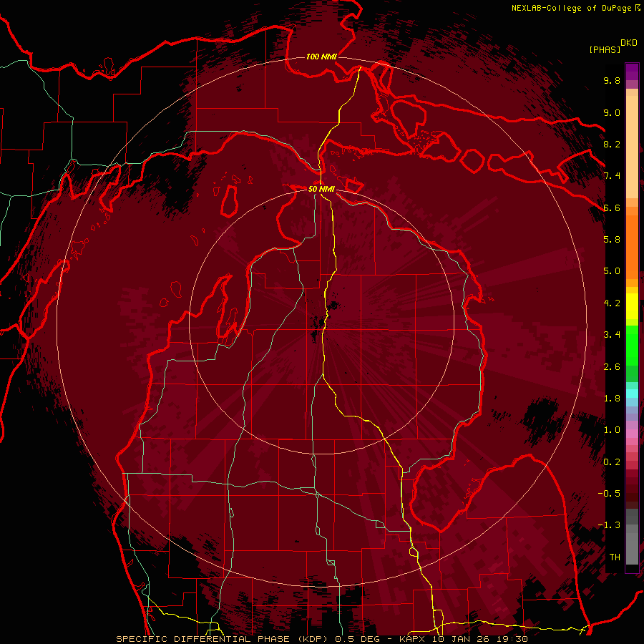Click the 0.5 DEG elevation text
The height and width of the screenshot is (644, 644).
click(356, 639)
